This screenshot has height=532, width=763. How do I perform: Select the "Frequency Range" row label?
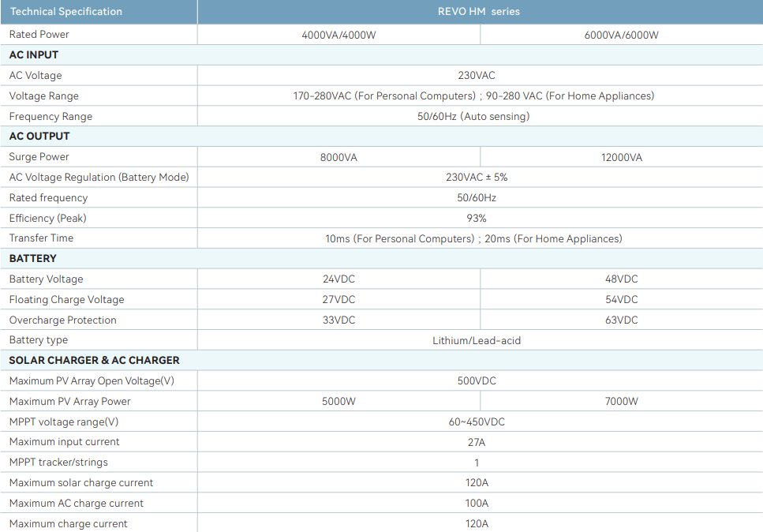tap(50, 116)
